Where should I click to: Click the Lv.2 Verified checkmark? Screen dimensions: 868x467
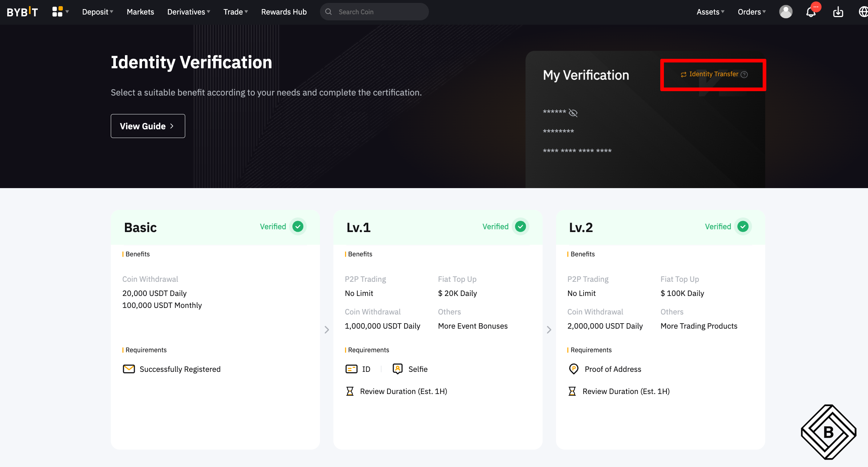click(743, 227)
